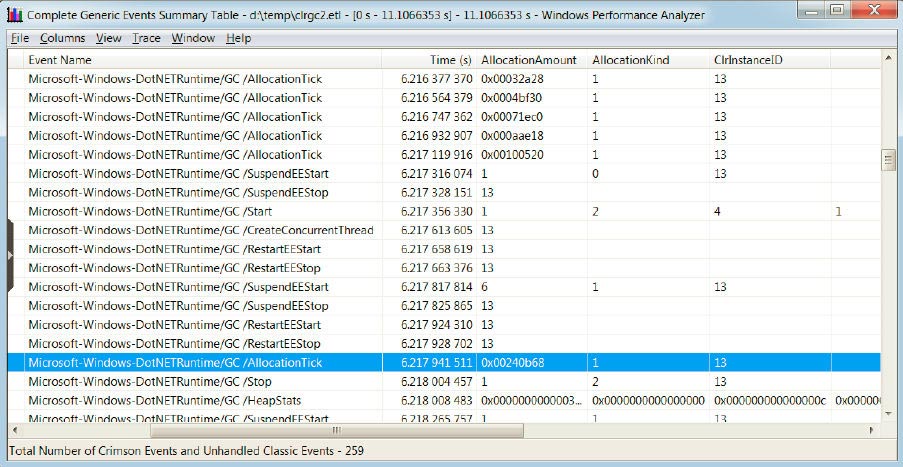Select the SuspendEEStart row at 6.217 817 814

pyautogui.click(x=443, y=287)
